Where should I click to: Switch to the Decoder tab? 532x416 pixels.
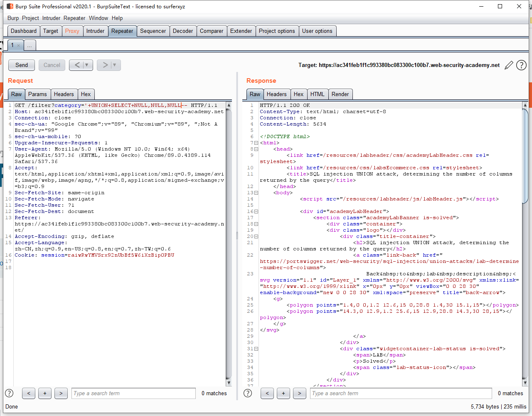[x=183, y=31]
